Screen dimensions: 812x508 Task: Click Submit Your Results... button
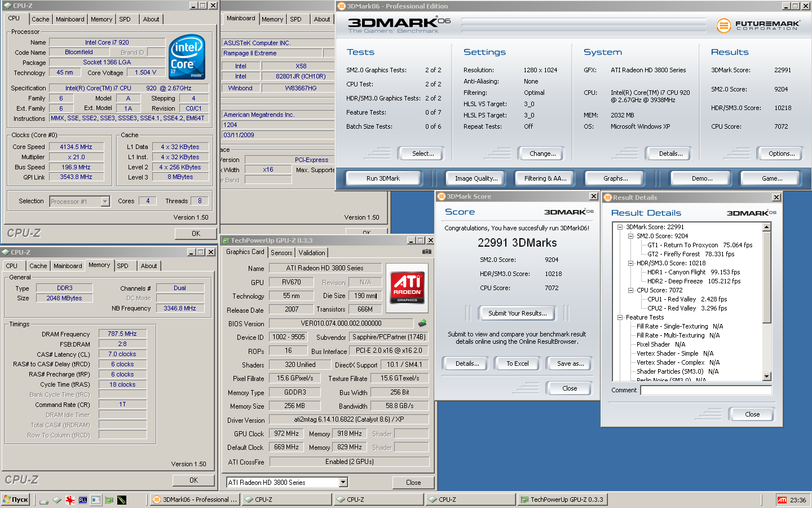click(517, 313)
